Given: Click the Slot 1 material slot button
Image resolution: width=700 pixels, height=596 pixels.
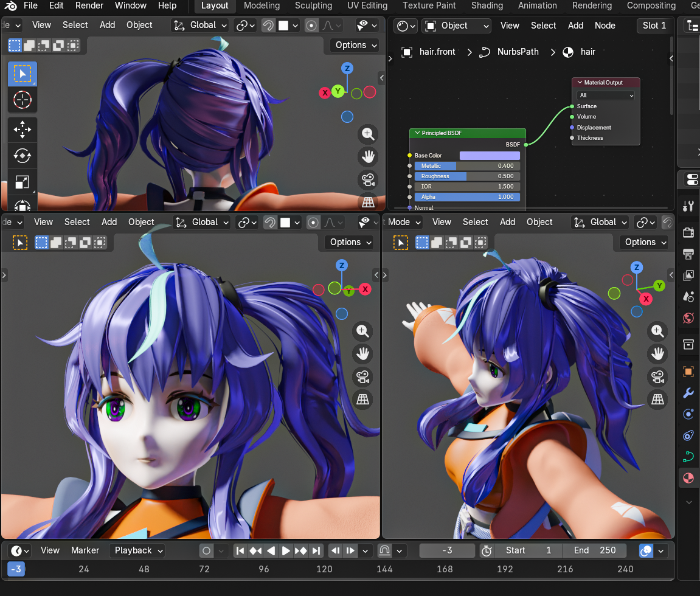Looking at the screenshot, I should click(x=654, y=26).
